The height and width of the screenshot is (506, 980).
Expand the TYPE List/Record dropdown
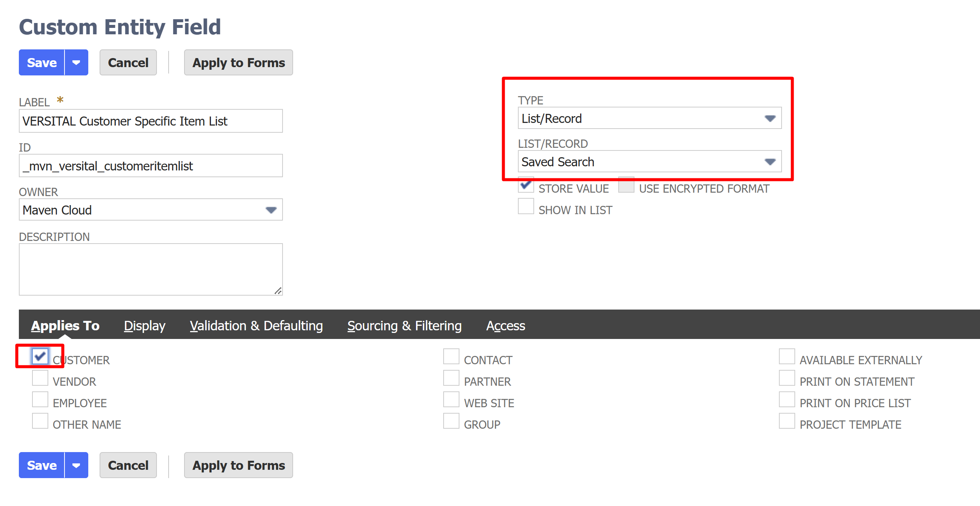coord(770,119)
